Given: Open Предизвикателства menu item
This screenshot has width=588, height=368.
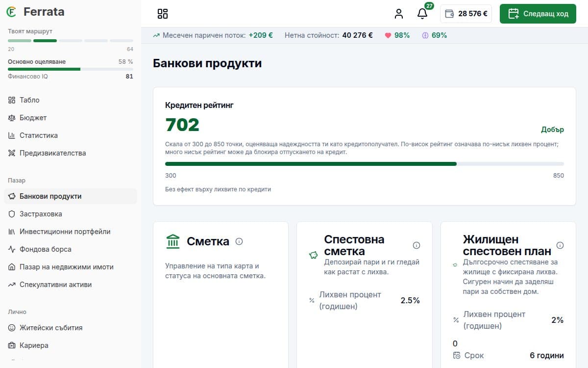Looking at the screenshot, I should coord(71,153).
